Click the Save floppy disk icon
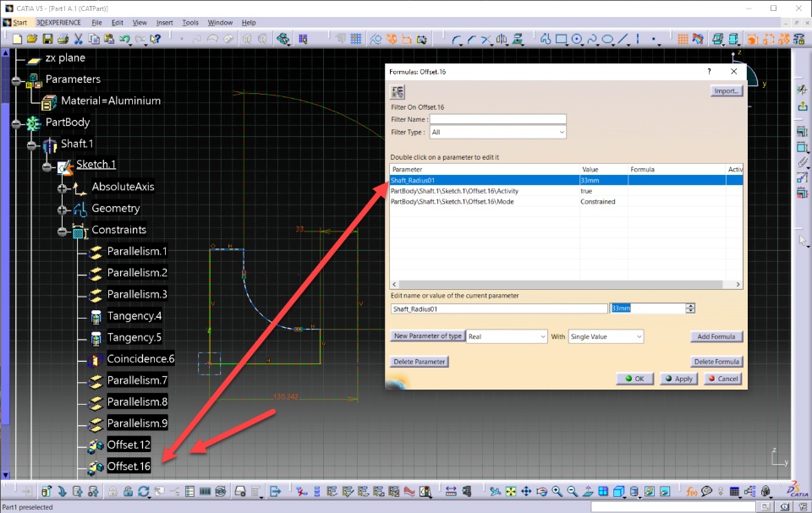This screenshot has height=513, width=812. (x=47, y=39)
